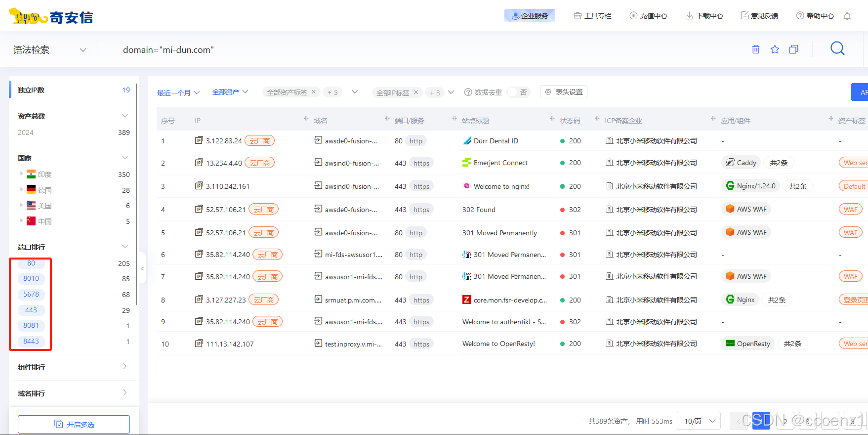Click sort icon on ICP备案企业 column
This screenshot has width=868, height=435.
pyautogui.click(x=713, y=119)
